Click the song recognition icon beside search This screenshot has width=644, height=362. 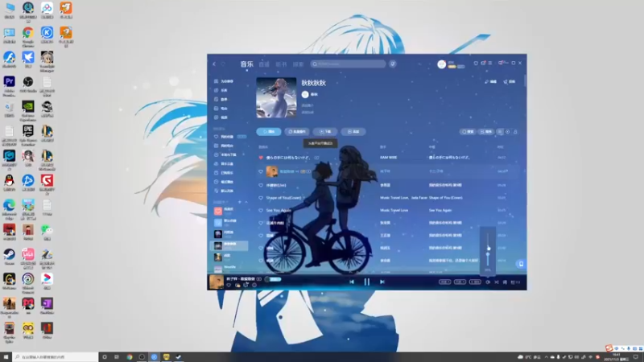[393, 64]
